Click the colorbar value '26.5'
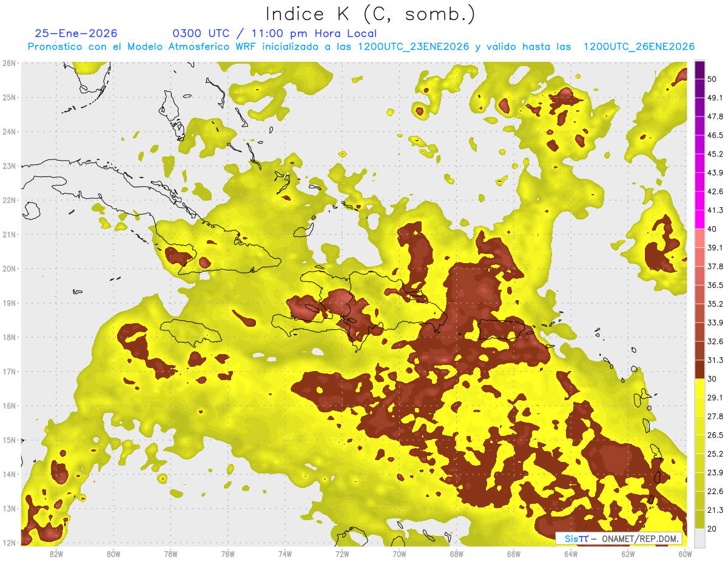The width and height of the screenshot is (728, 562). [x=715, y=435]
